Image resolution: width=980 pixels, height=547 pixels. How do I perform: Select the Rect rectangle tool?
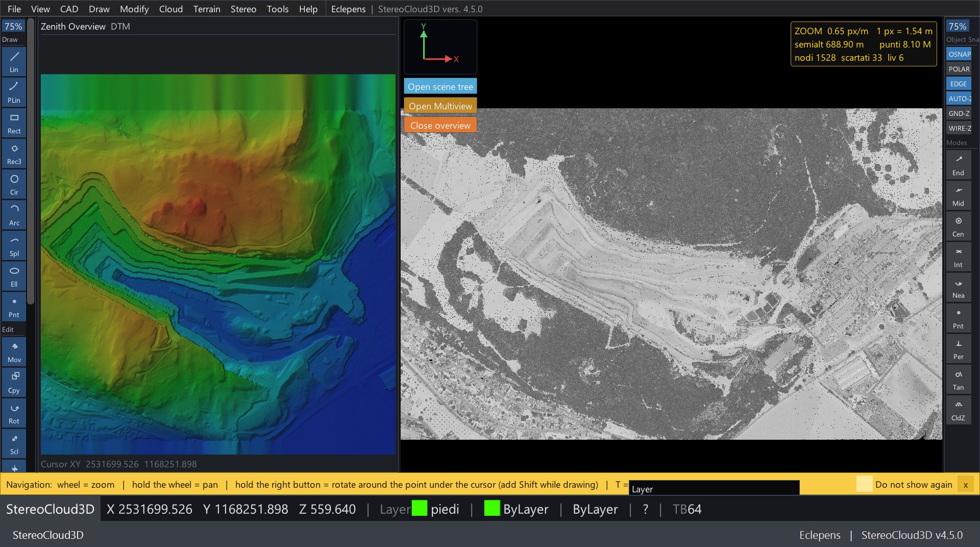[x=14, y=123]
